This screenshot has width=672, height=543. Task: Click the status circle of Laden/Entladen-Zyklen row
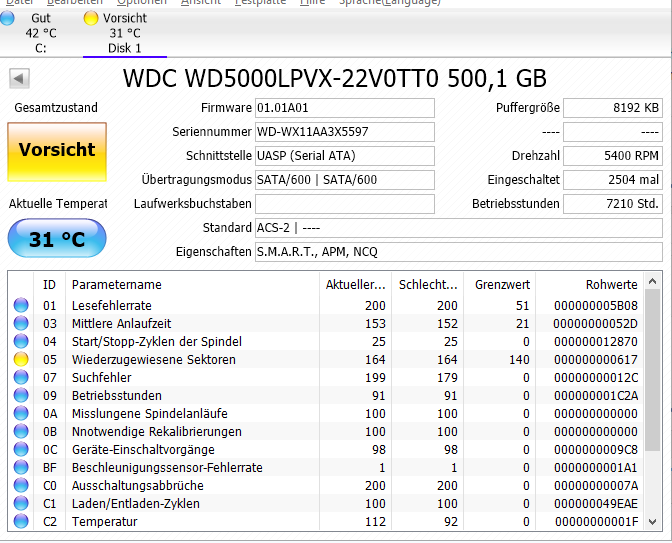(x=21, y=503)
